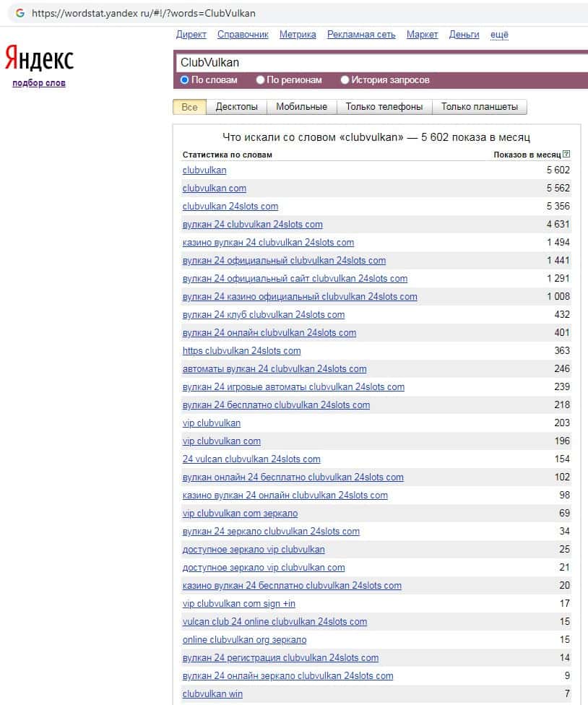Switch to the Мобильные tab
Image resolution: width=588 pixels, height=705 pixels.
(302, 107)
